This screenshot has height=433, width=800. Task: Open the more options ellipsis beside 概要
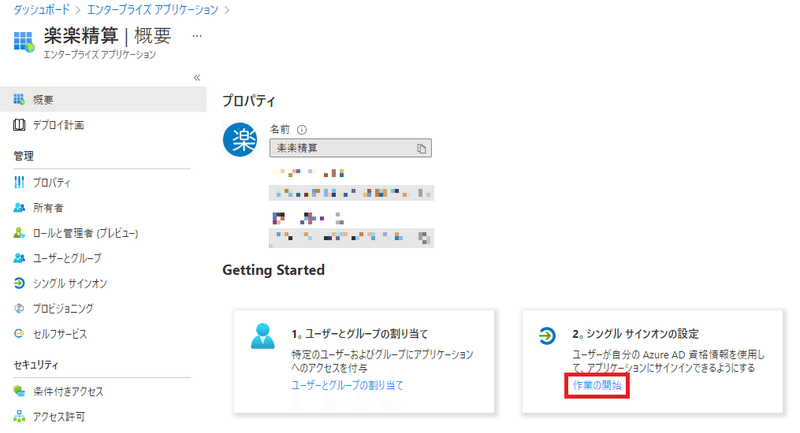coord(197,36)
